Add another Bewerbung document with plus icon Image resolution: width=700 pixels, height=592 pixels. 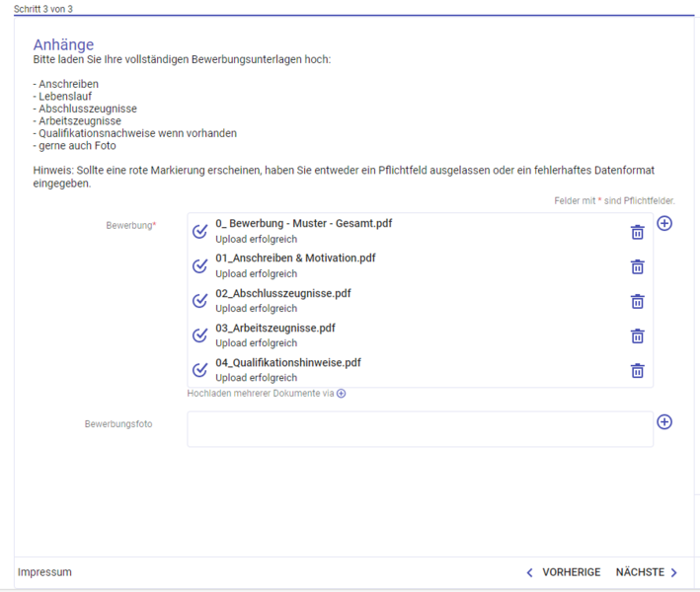(664, 224)
